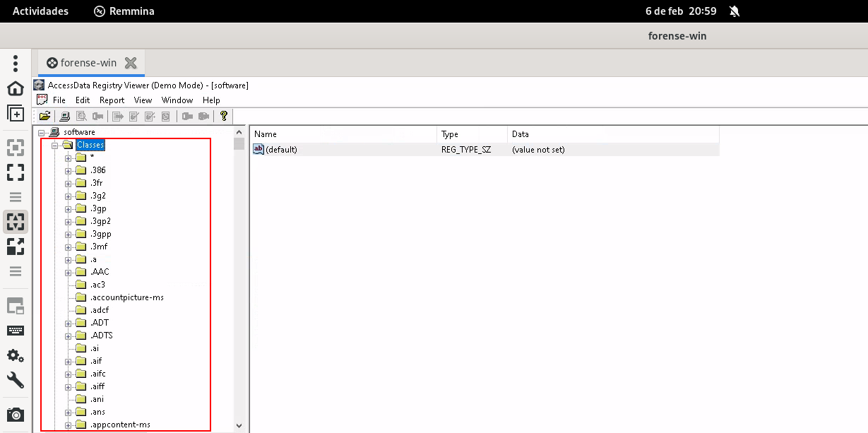Grab keyboard events via keyboard icon
The height and width of the screenshot is (433, 868).
pyautogui.click(x=16, y=331)
